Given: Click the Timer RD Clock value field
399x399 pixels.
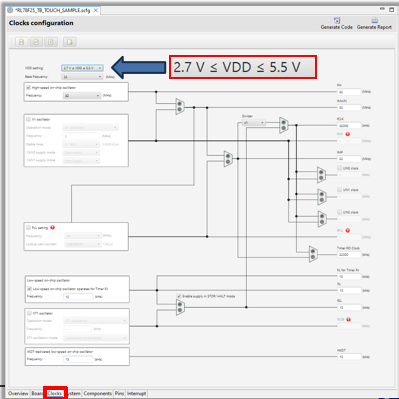Looking at the screenshot, I should [349, 255].
